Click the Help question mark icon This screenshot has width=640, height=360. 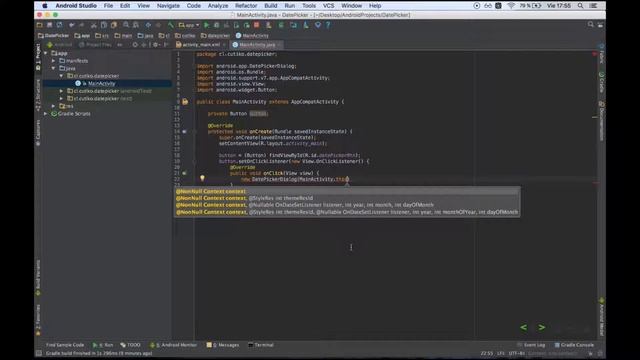[328, 25]
